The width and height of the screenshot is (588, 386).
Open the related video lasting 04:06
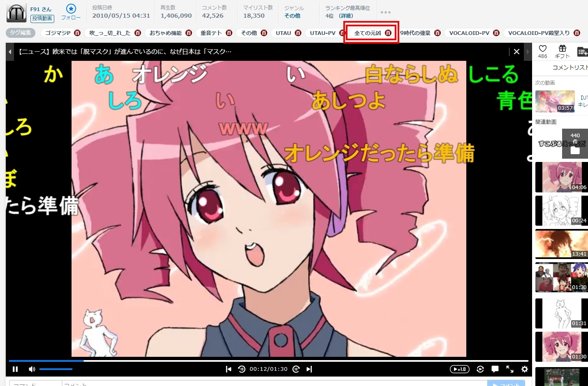pos(562,177)
